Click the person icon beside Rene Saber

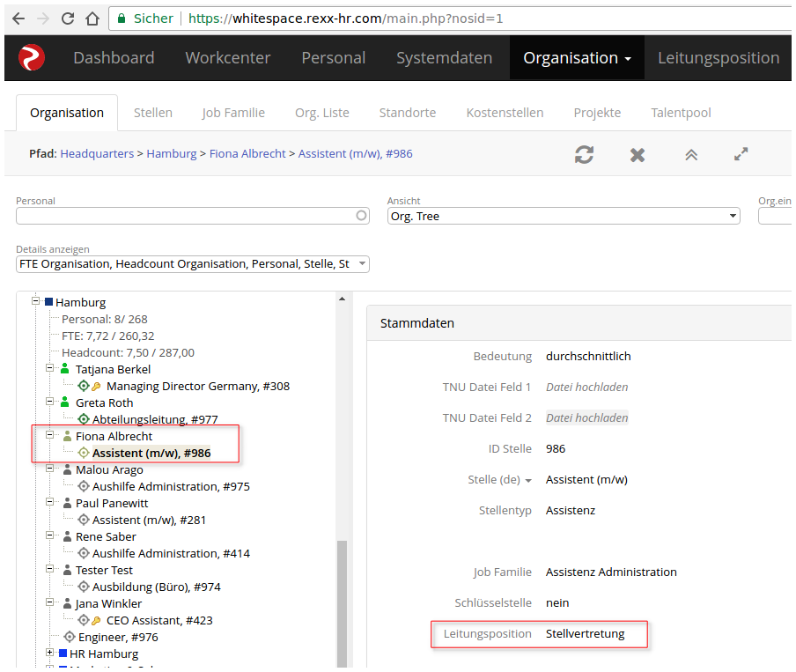(x=67, y=536)
